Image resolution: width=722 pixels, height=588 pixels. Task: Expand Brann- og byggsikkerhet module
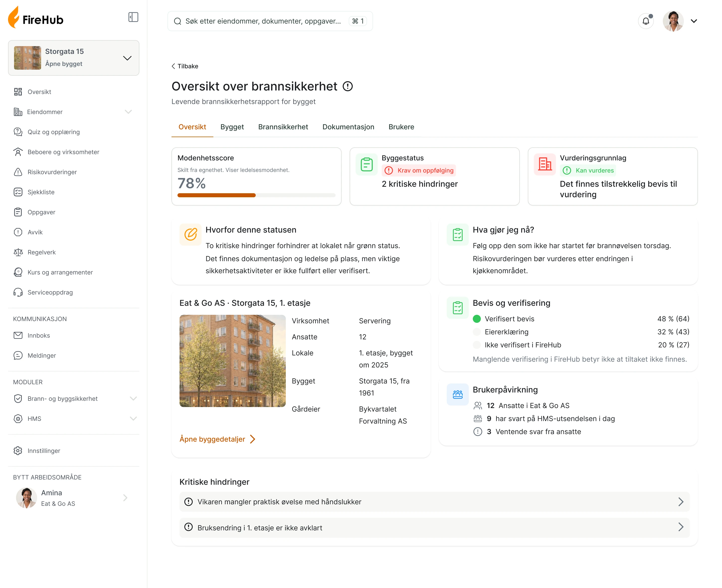[x=133, y=399]
